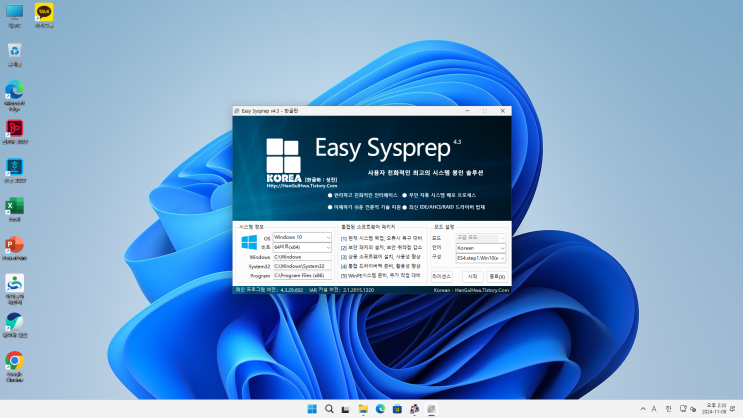This screenshot has width=743, height=418.
Task: Click step [2] 보안 패치 설치 text
Action: coord(381,247)
